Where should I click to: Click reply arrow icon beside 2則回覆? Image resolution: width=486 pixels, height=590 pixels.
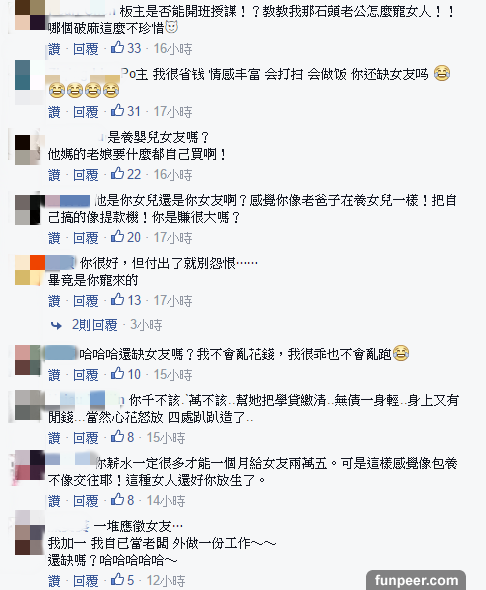pyautogui.click(x=56, y=325)
